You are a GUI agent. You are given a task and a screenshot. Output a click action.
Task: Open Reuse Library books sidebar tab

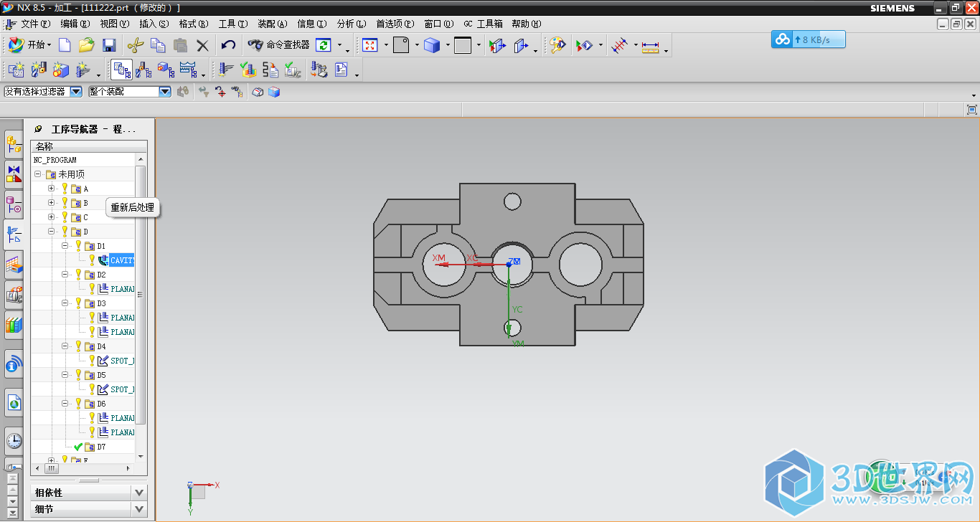click(14, 325)
